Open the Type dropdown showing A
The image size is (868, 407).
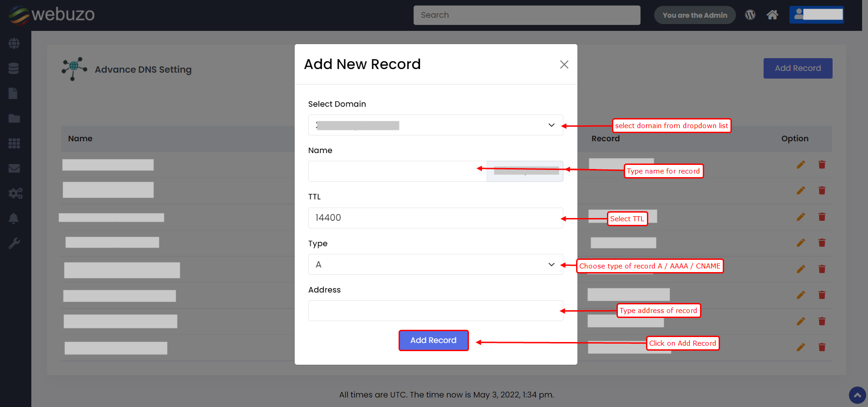click(435, 264)
